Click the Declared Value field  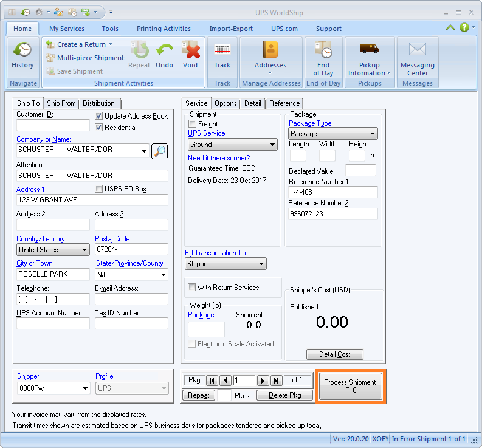[360, 170]
